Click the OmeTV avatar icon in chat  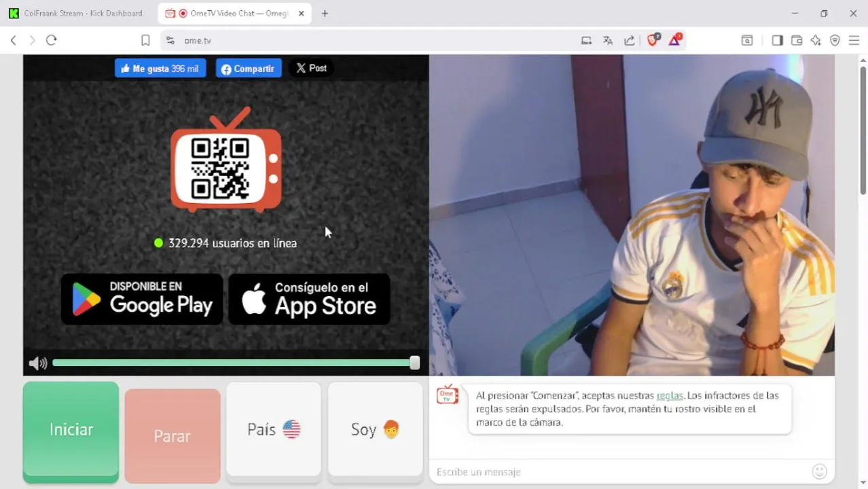pos(448,395)
